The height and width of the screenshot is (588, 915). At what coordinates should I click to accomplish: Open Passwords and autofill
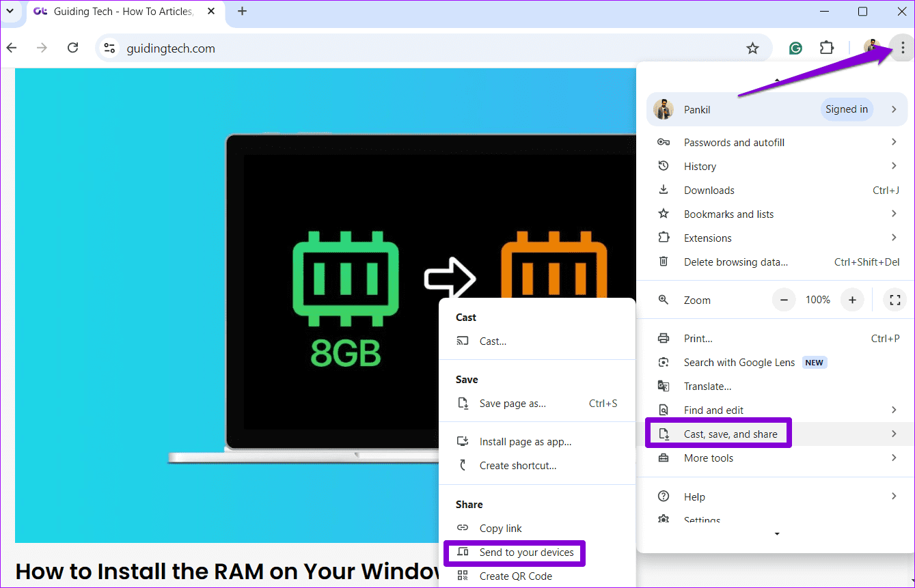click(734, 142)
